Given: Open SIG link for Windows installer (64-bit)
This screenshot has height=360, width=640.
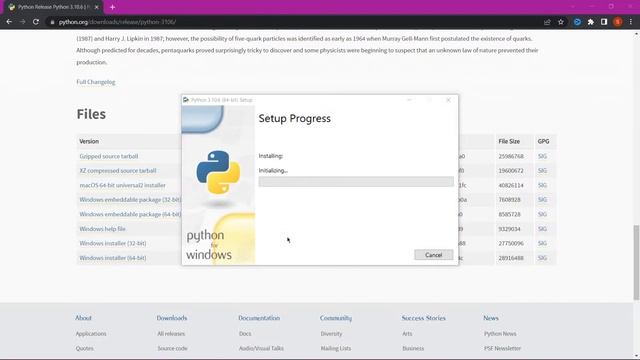Looking at the screenshot, I should tap(542, 258).
